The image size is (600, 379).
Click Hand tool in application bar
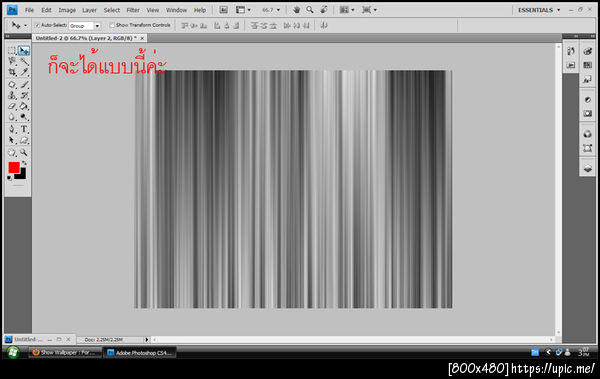[297, 10]
